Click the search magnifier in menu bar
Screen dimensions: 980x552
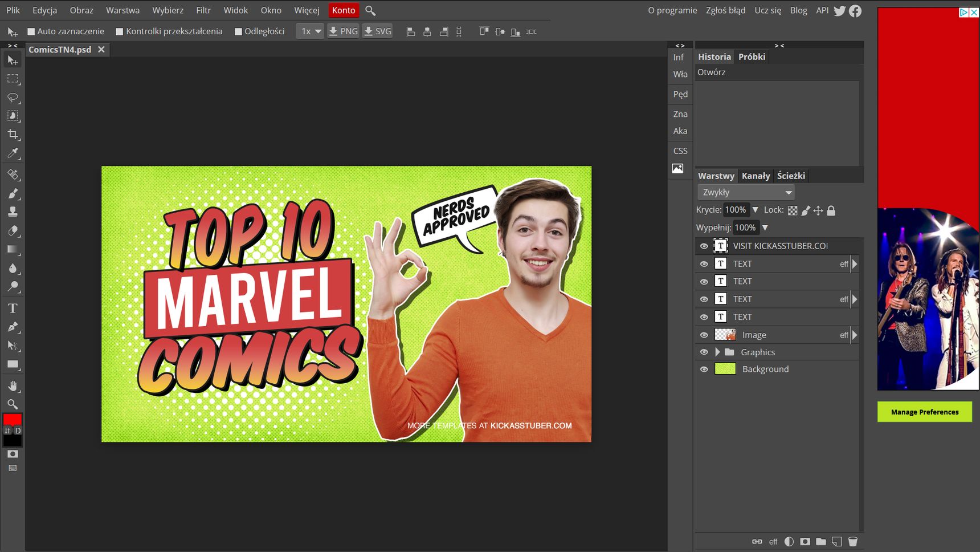[x=370, y=11]
